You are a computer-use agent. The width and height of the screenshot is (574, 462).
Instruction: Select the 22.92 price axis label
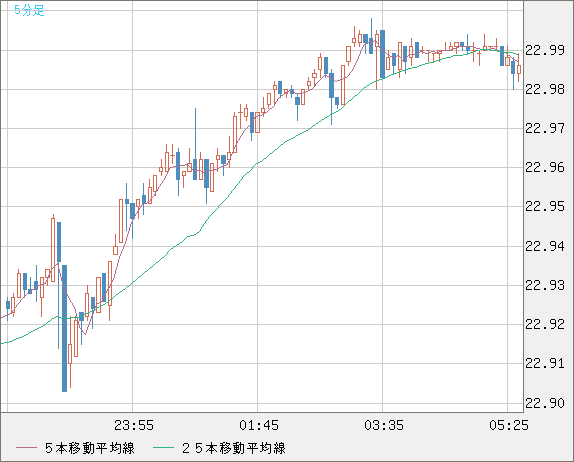pyautogui.click(x=545, y=324)
